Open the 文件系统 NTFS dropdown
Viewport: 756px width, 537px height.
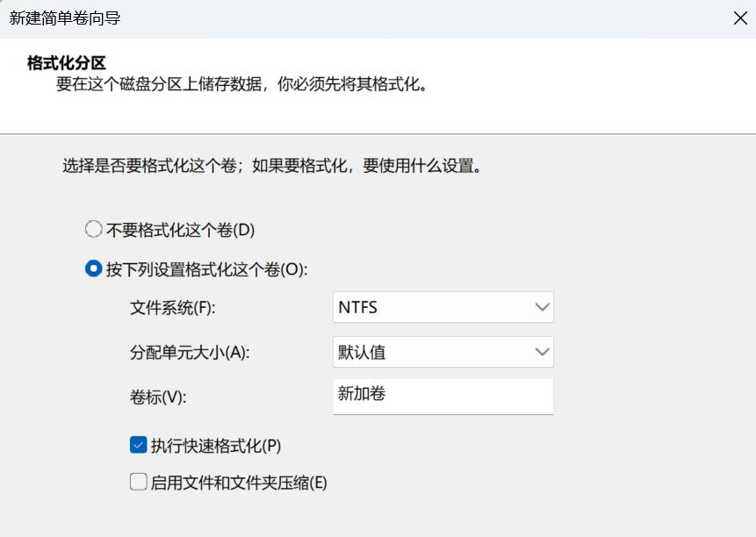click(x=443, y=307)
